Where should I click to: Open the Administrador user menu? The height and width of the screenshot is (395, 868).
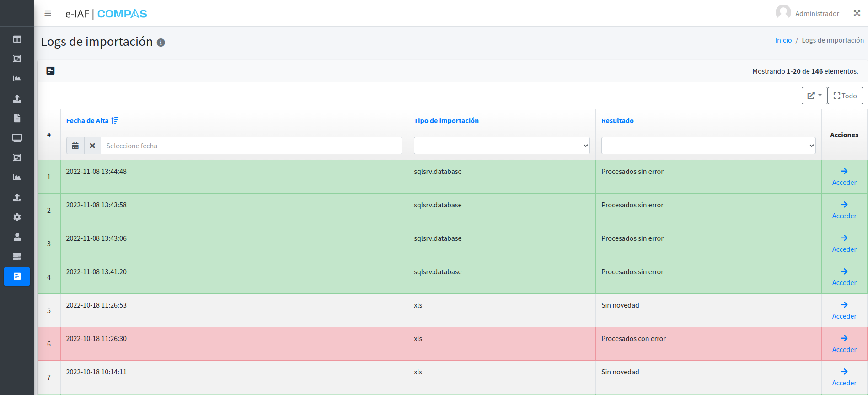tap(808, 13)
